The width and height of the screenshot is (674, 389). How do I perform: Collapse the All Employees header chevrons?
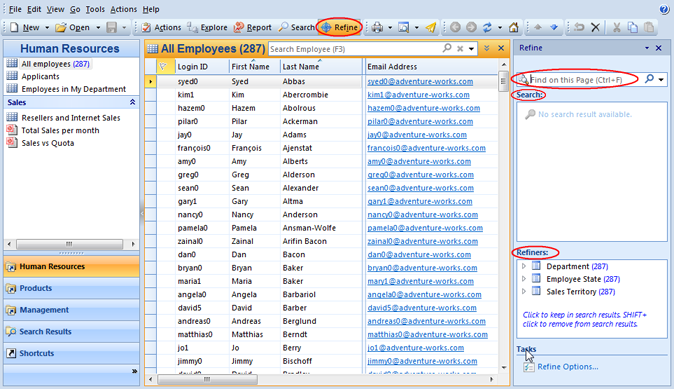(x=487, y=48)
